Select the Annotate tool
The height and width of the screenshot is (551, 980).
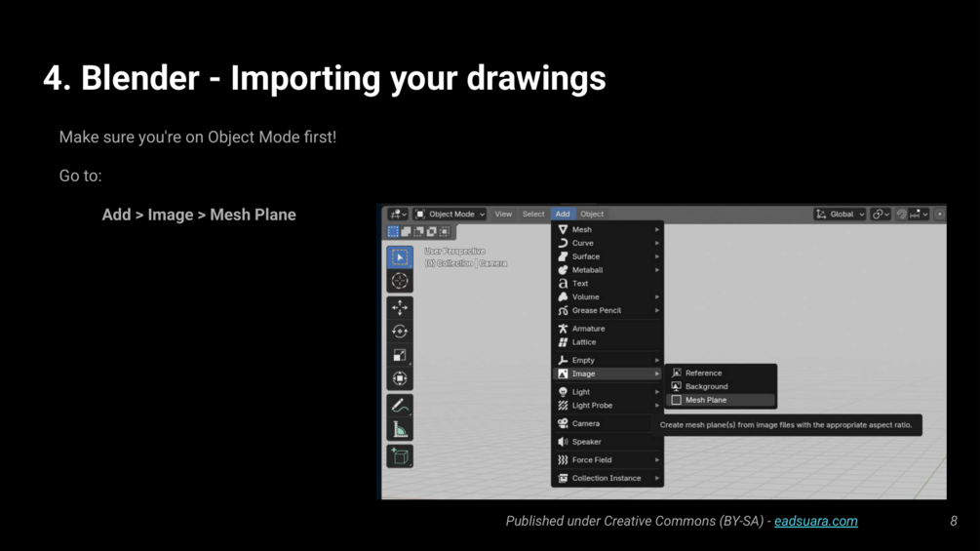400,406
